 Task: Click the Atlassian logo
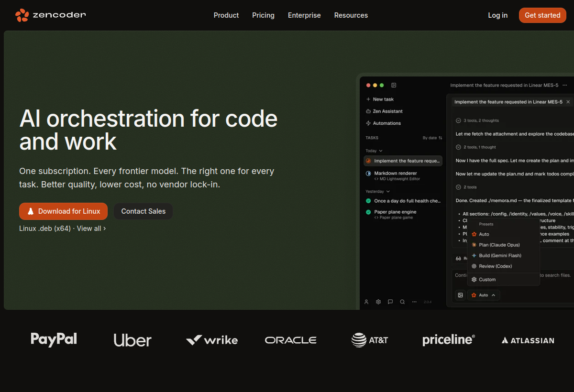[528, 340]
